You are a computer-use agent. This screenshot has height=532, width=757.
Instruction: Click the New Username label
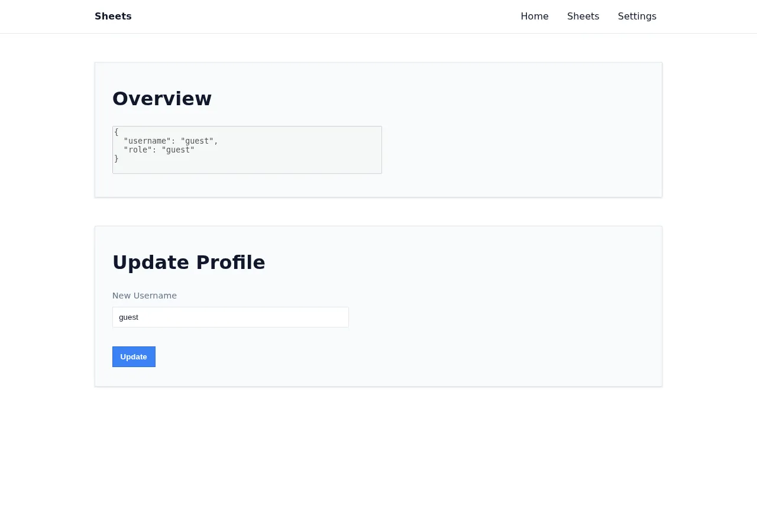144,296
